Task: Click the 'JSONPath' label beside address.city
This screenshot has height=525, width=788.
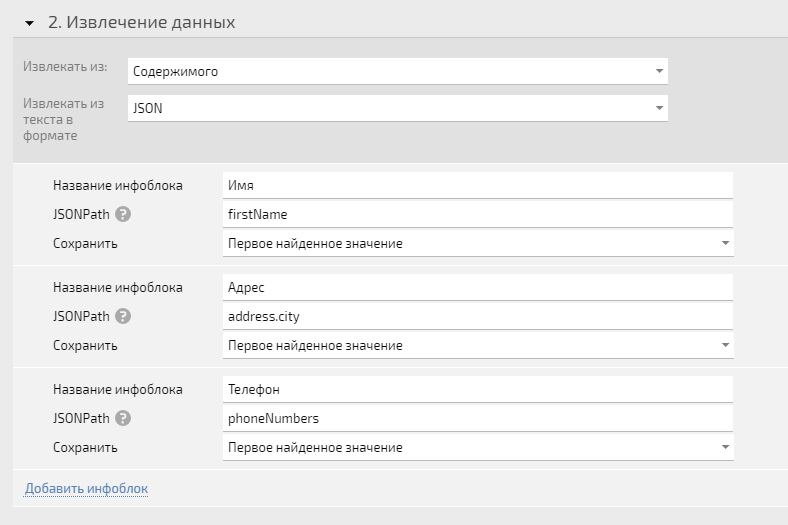Action: 81,317
